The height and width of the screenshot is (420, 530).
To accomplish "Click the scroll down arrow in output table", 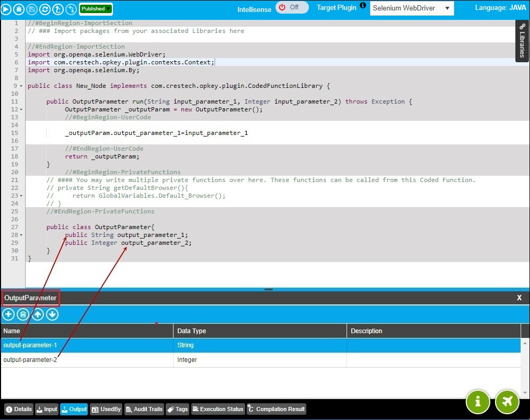I will pos(525,393).
